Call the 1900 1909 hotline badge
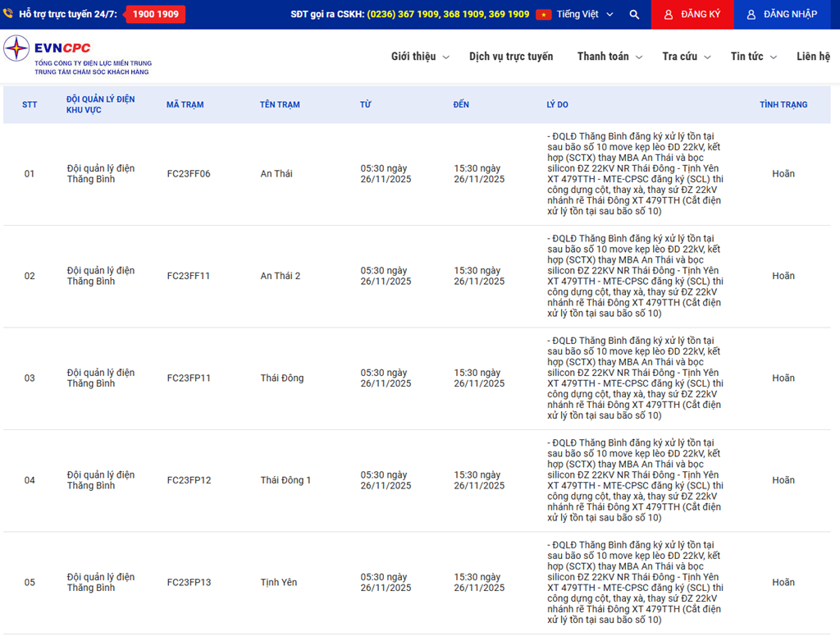The height and width of the screenshot is (637, 840). coord(155,15)
